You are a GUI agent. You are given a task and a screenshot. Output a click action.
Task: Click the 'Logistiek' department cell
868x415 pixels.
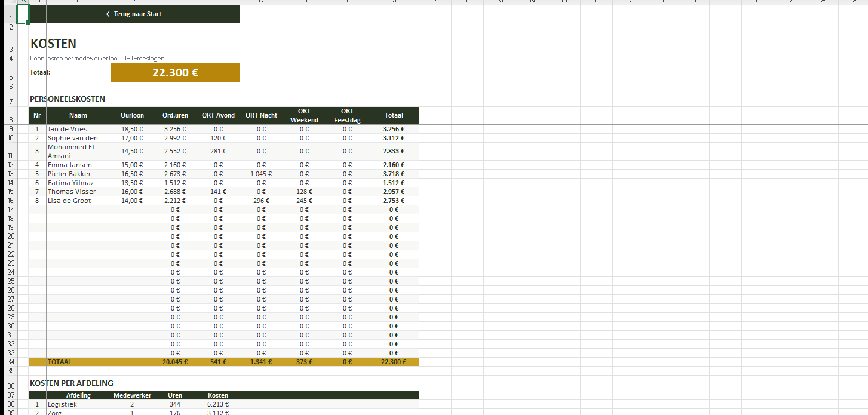[x=63, y=404]
